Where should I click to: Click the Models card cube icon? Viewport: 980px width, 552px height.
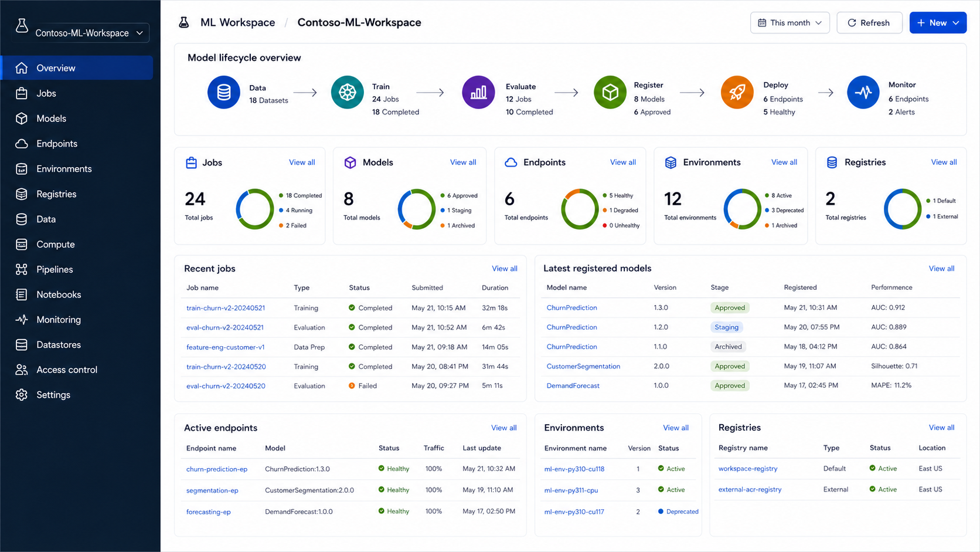pyautogui.click(x=350, y=162)
